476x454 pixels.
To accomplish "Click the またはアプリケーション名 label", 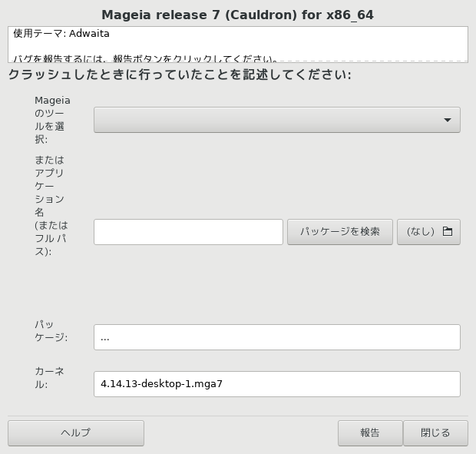I will pos(51,206).
